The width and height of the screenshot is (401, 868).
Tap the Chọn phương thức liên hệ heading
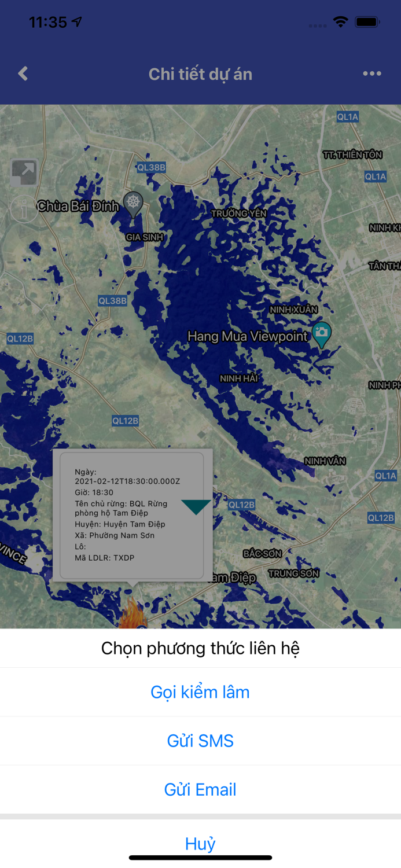pos(200,648)
